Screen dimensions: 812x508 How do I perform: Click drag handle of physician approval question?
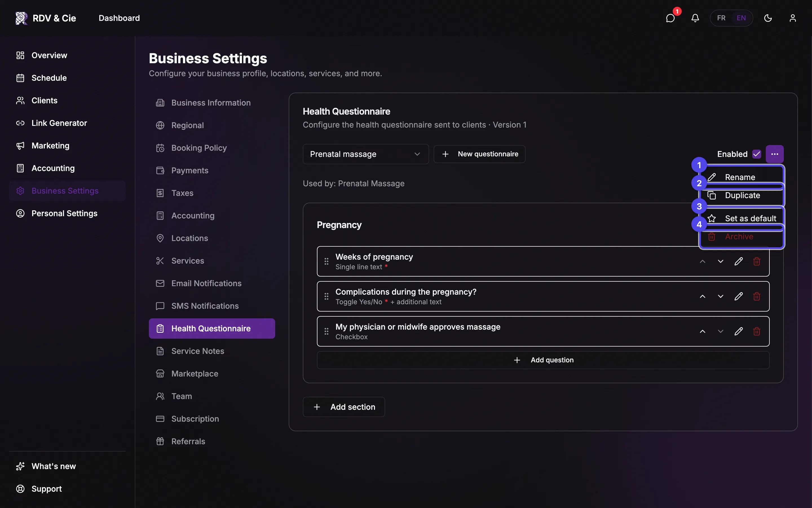pyautogui.click(x=326, y=331)
